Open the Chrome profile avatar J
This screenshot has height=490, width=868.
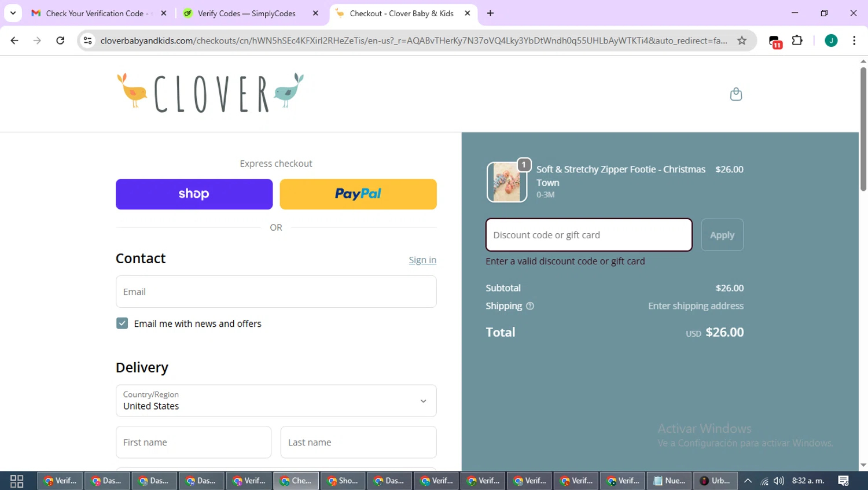tap(831, 40)
